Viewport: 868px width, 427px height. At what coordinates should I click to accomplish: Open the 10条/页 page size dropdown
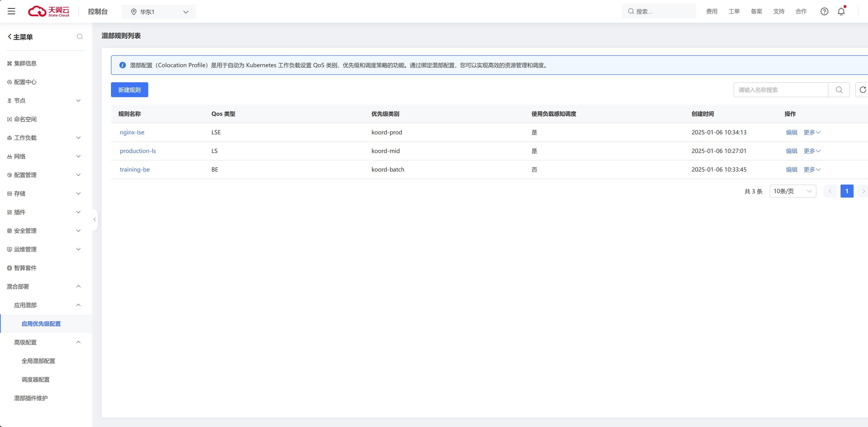point(793,191)
